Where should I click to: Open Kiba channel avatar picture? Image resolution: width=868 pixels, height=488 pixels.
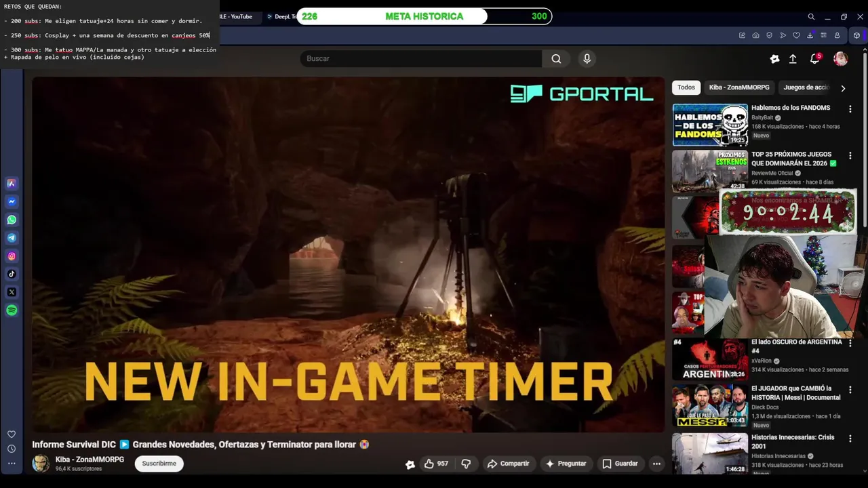(41, 464)
